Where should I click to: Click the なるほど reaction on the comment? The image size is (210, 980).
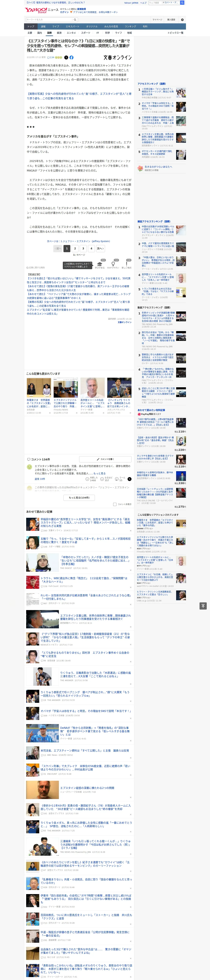[x=106, y=479]
